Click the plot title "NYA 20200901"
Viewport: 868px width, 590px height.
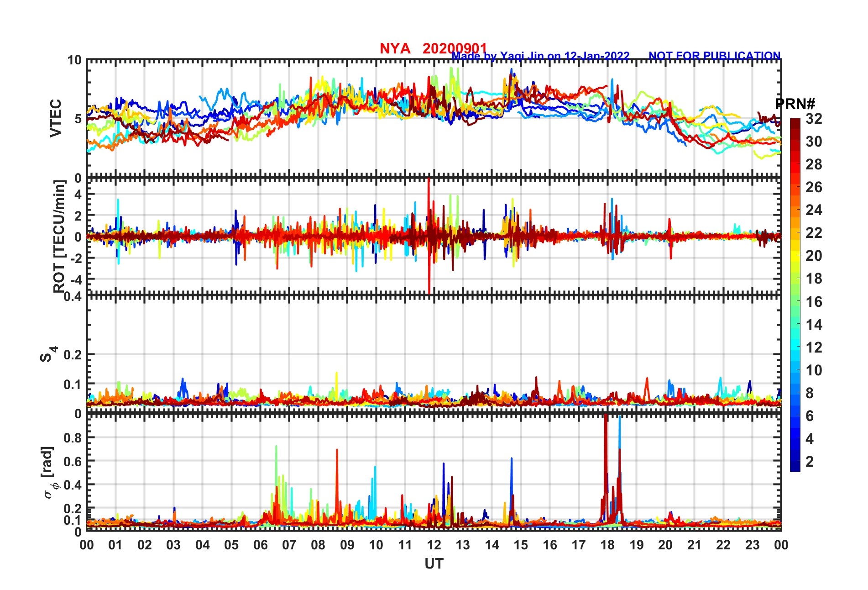click(434, 48)
